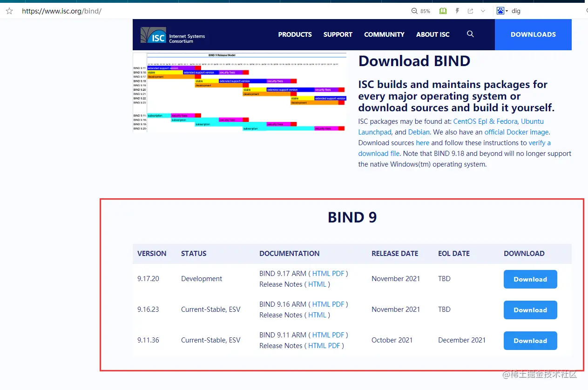Open the site search magnifier icon

click(470, 34)
